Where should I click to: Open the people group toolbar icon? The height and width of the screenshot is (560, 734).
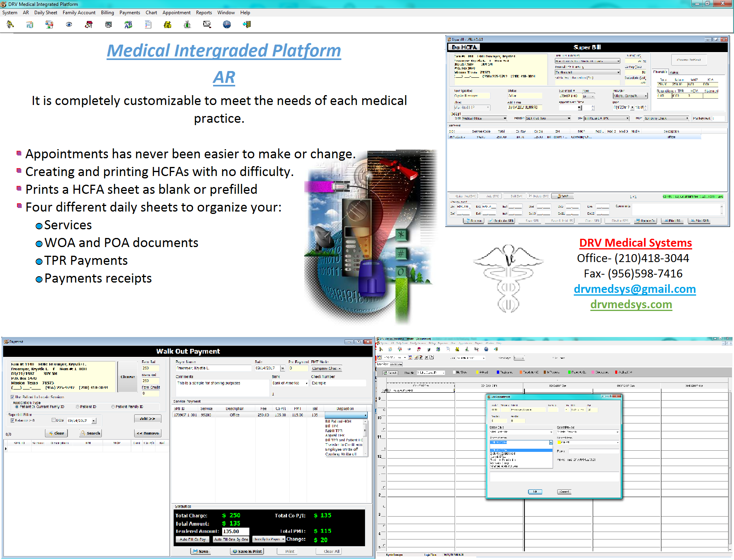(x=49, y=24)
